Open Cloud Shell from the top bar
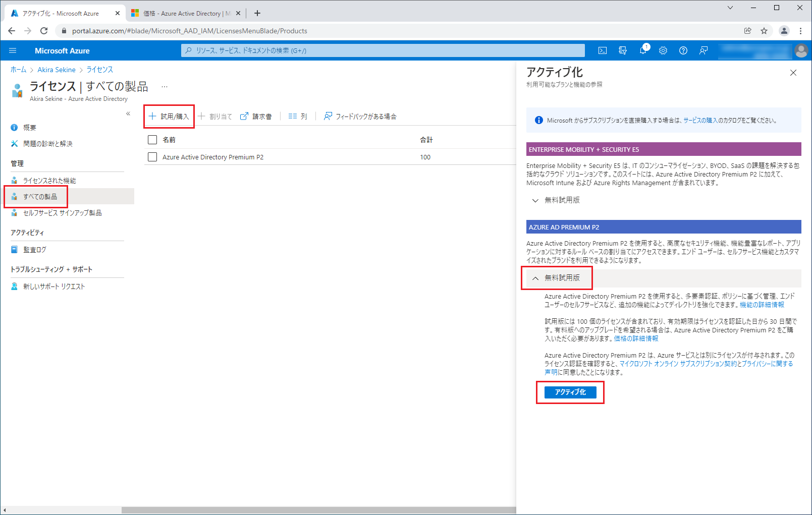 click(603, 50)
